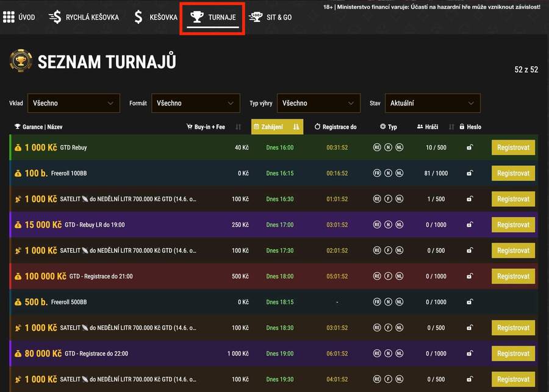Viewport: 549px width, 392px height.
Task: Click unlocked padlock on 80 000 Kč row
Action: [x=470, y=353]
